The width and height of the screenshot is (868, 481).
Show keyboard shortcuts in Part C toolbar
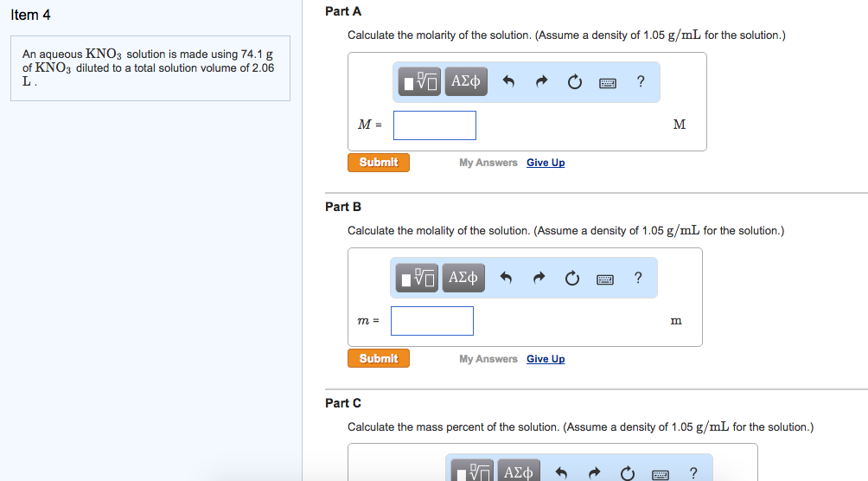661,474
